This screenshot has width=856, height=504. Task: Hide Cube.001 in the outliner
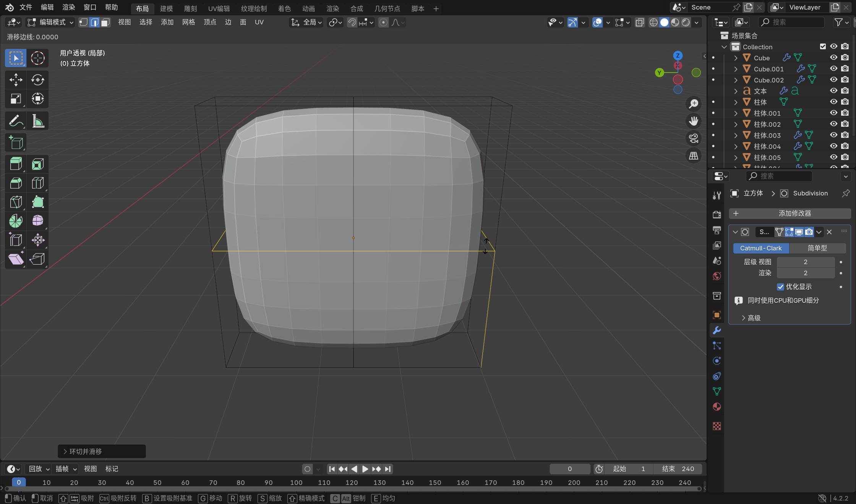coord(833,69)
